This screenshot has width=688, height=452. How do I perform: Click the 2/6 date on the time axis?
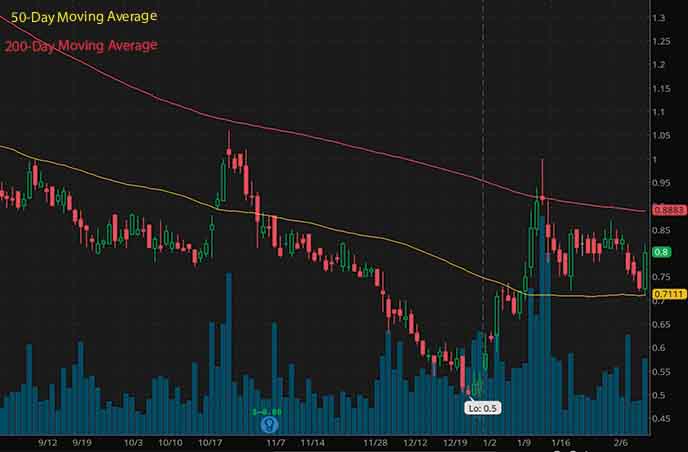[x=621, y=443]
